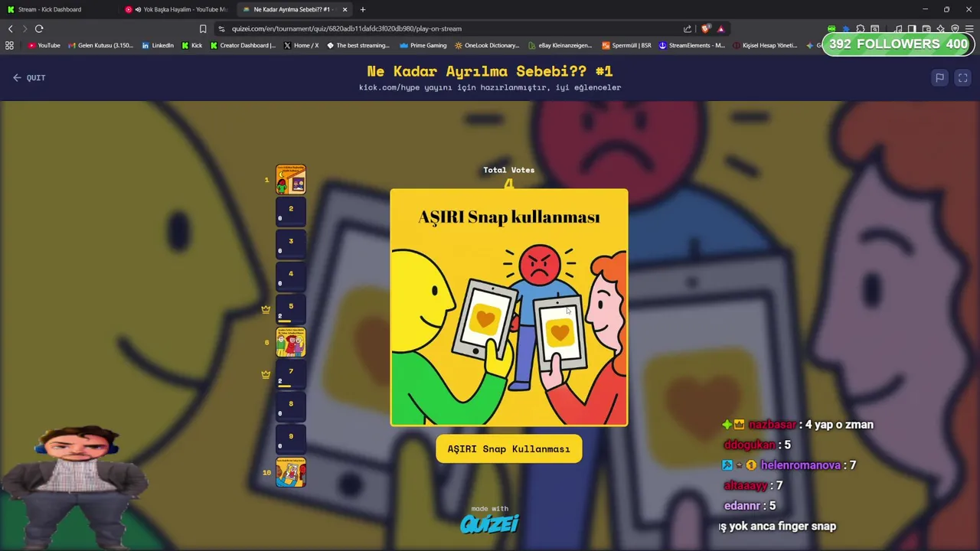Open Prime Gaming bookmark

click(x=423, y=45)
